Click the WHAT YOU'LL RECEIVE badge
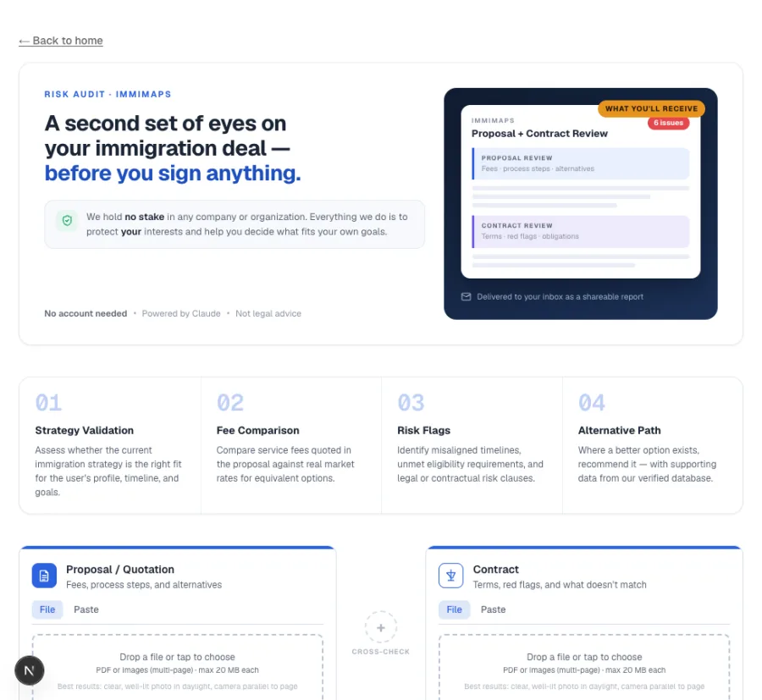 pos(651,109)
